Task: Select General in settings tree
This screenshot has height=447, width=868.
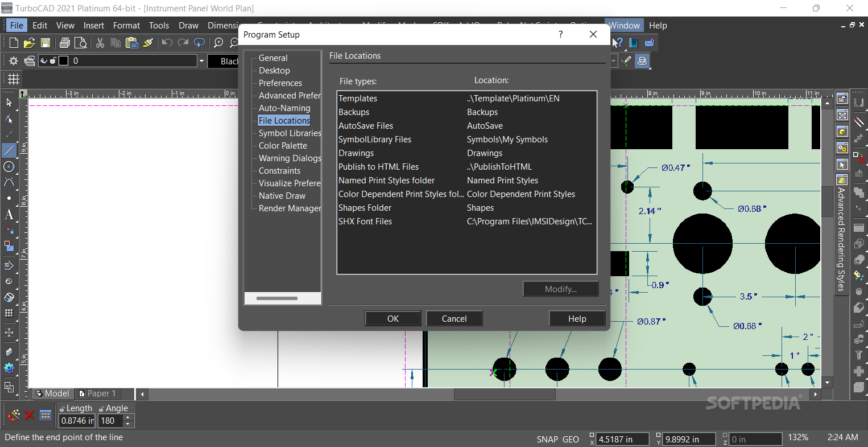Action: coord(273,58)
